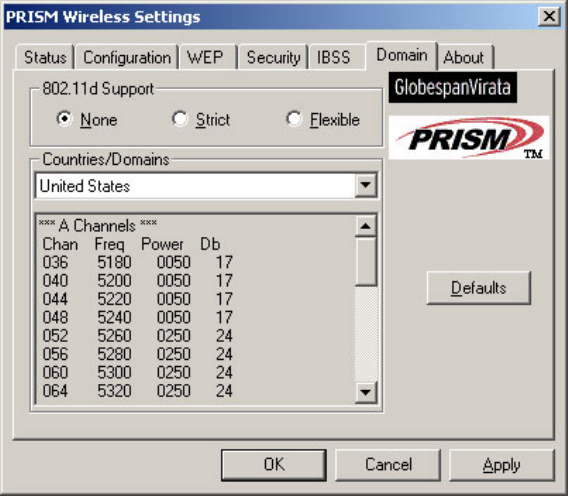Click the Freq column heading text

pyautogui.click(x=109, y=245)
